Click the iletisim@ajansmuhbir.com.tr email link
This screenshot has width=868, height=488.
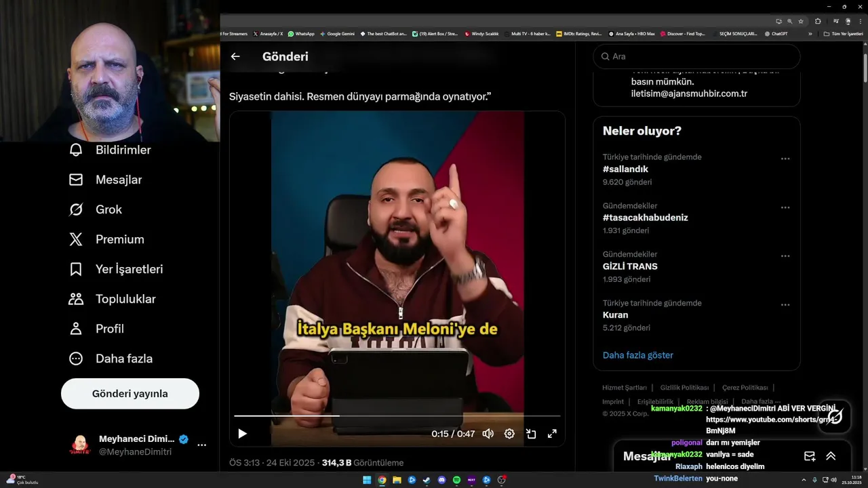tap(689, 94)
